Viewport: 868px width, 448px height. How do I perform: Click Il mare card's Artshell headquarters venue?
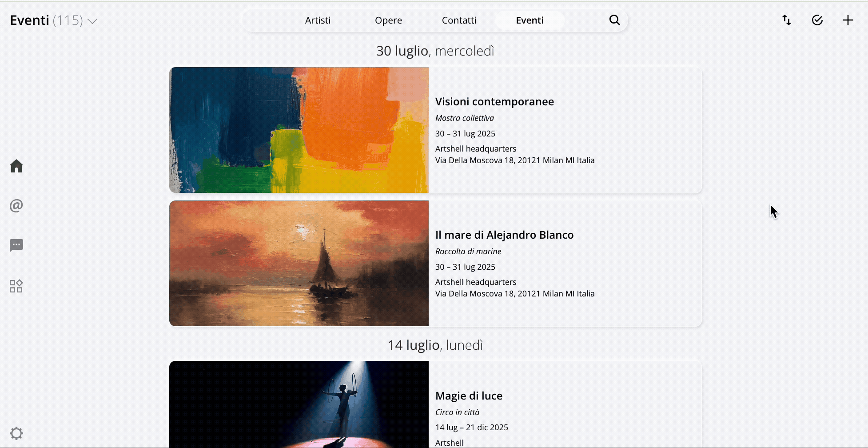[476, 282]
